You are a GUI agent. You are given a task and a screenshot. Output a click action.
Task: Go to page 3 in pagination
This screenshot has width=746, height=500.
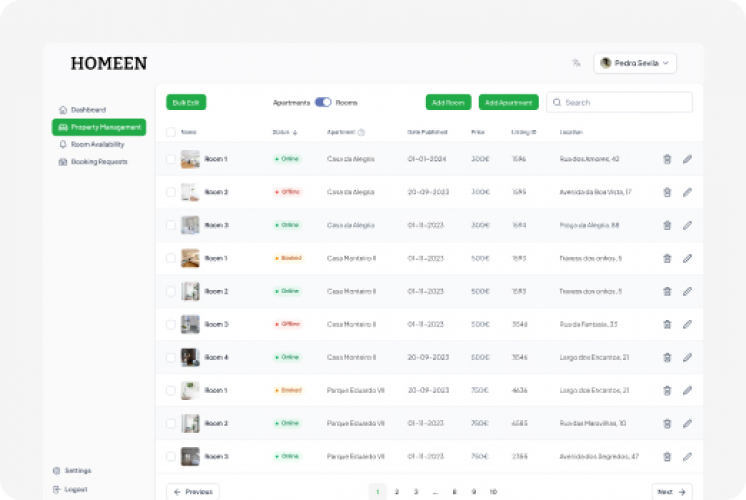416,492
